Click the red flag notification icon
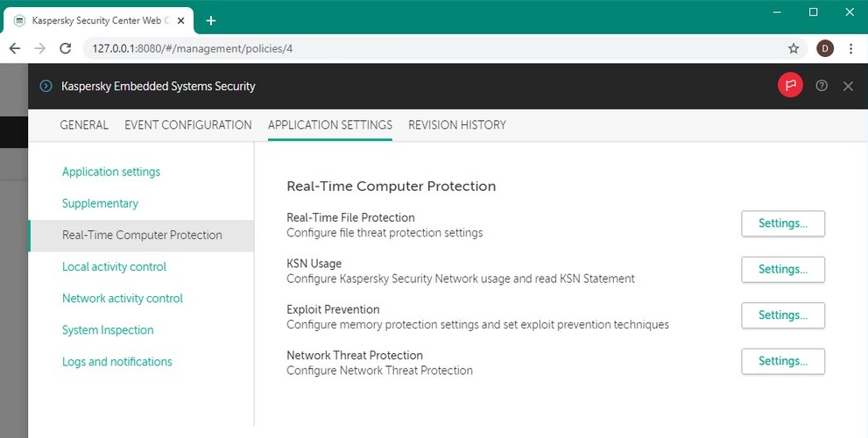The height and width of the screenshot is (438, 868). click(x=790, y=85)
